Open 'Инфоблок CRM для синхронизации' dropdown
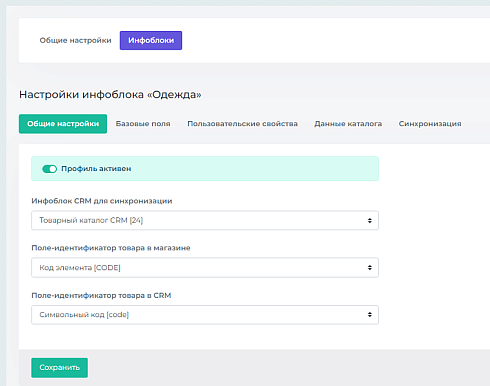This screenshot has height=386, width=490. (x=205, y=220)
